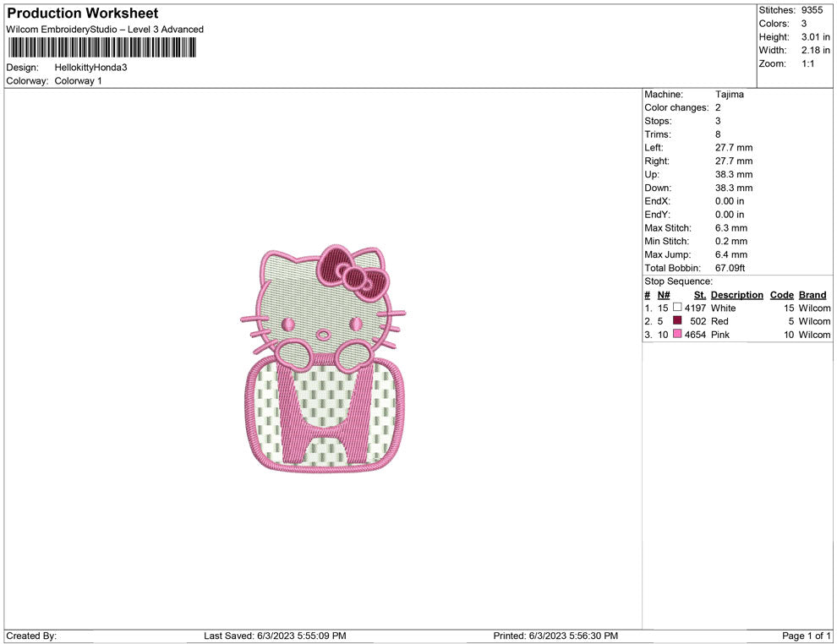Click the Hello Kitty embroidery design preview

[323, 358]
